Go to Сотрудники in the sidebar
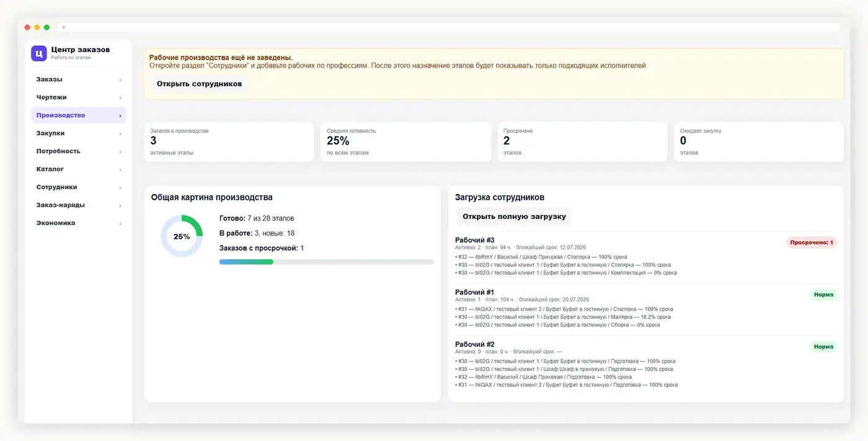868x441 pixels. 79,187
